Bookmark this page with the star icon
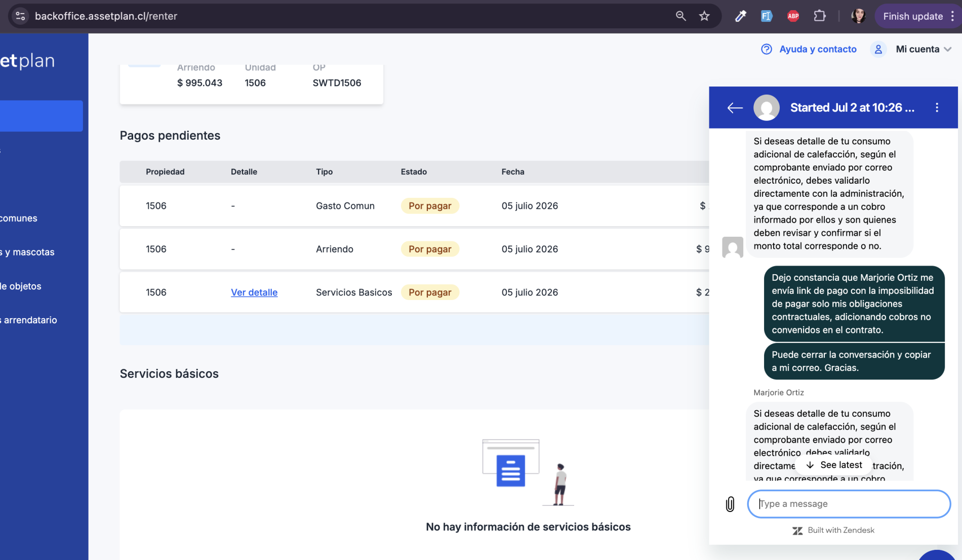This screenshot has height=560, width=962. [704, 16]
